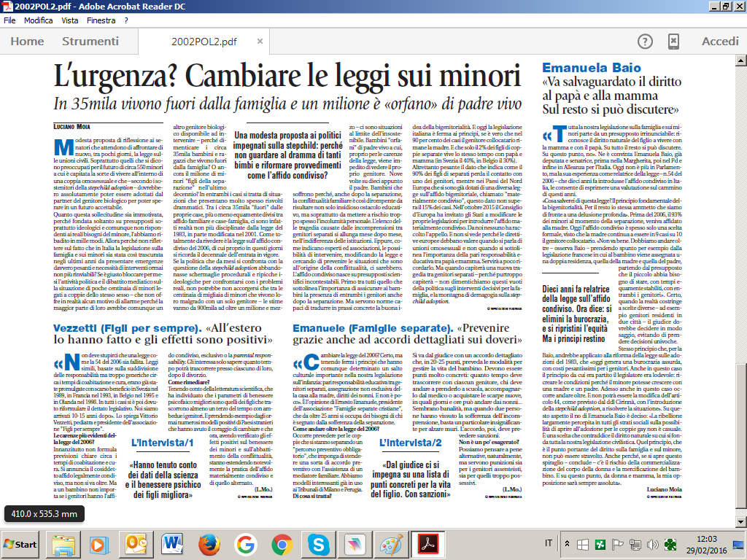
Task: Click the signature "Luciano Moia" ending the Baio article
Action: (x=664, y=489)
